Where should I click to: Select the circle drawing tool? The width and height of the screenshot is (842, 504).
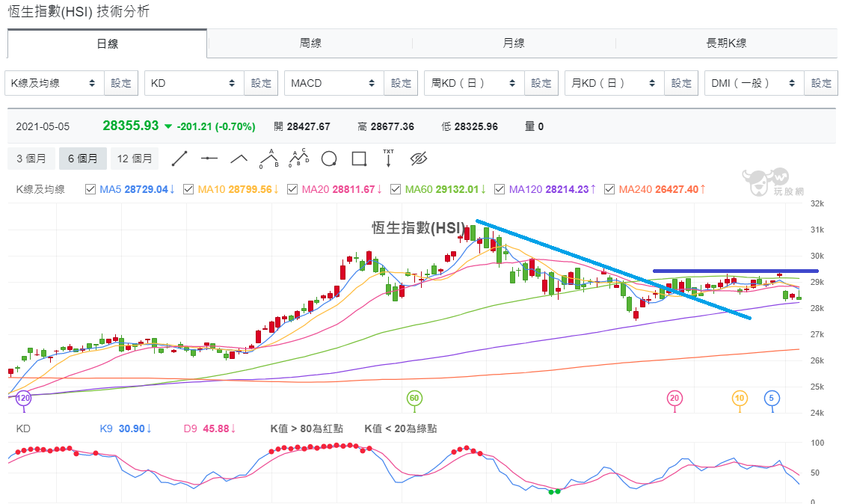pyautogui.click(x=328, y=159)
